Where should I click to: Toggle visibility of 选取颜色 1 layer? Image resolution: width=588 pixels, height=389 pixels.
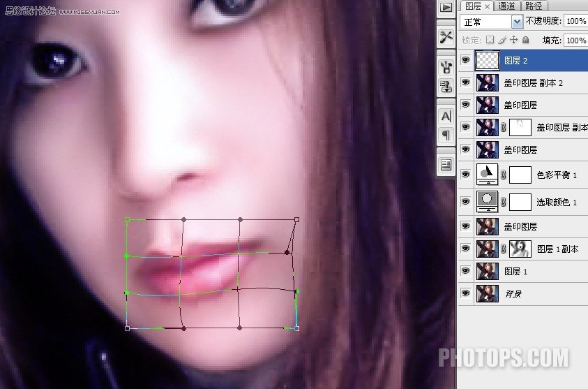pyautogui.click(x=466, y=202)
